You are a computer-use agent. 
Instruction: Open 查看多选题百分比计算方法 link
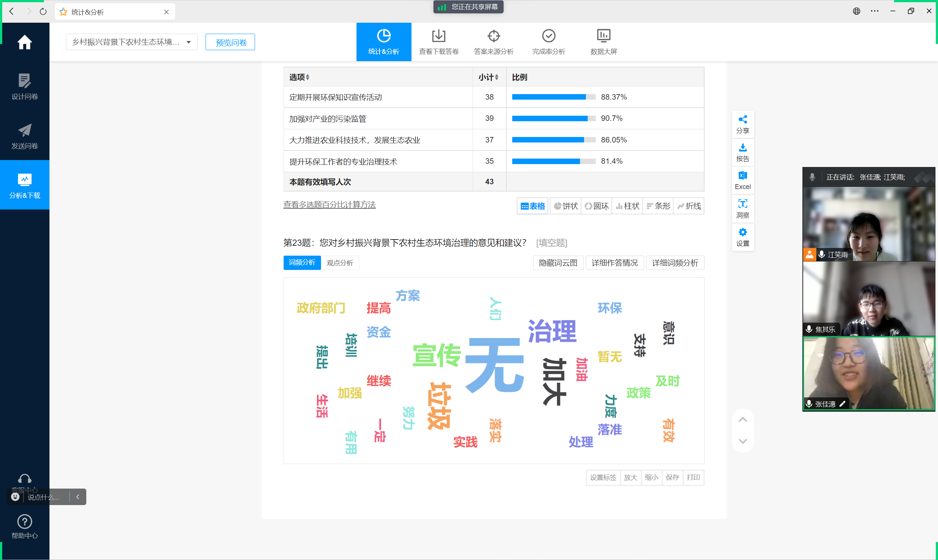[x=329, y=205]
